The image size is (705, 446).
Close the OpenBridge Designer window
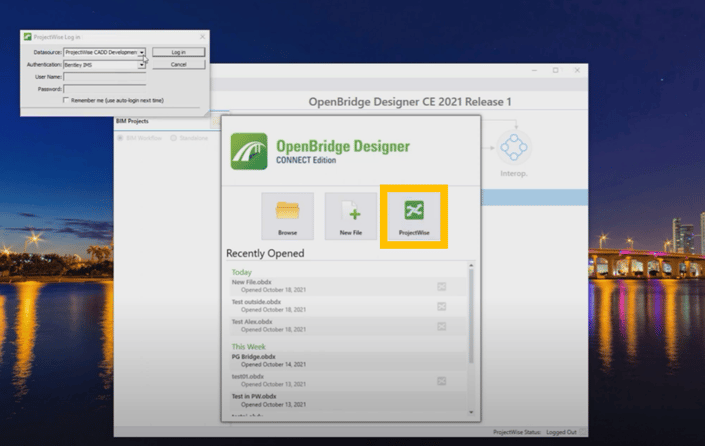[577, 71]
